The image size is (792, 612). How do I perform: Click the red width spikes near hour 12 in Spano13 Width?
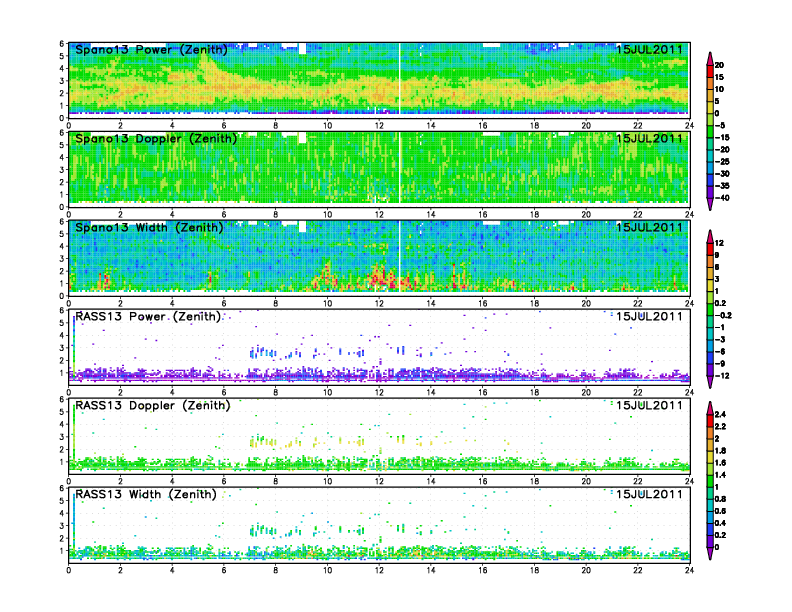click(383, 277)
